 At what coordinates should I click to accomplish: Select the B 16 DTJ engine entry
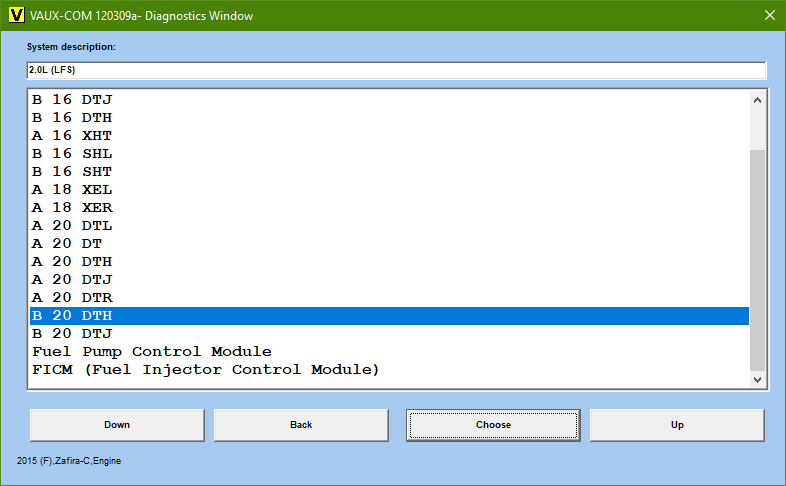point(72,100)
